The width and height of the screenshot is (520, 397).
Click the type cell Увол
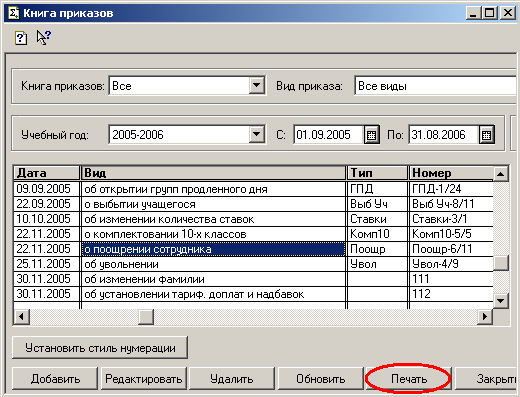pyautogui.click(x=378, y=264)
